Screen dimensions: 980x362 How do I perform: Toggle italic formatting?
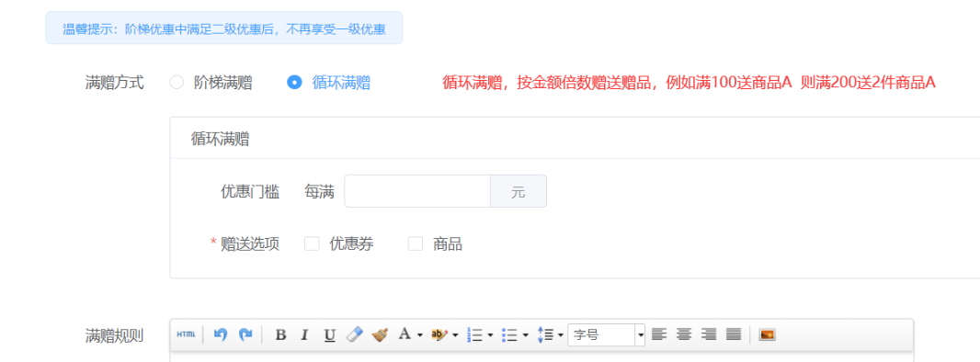point(304,335)
